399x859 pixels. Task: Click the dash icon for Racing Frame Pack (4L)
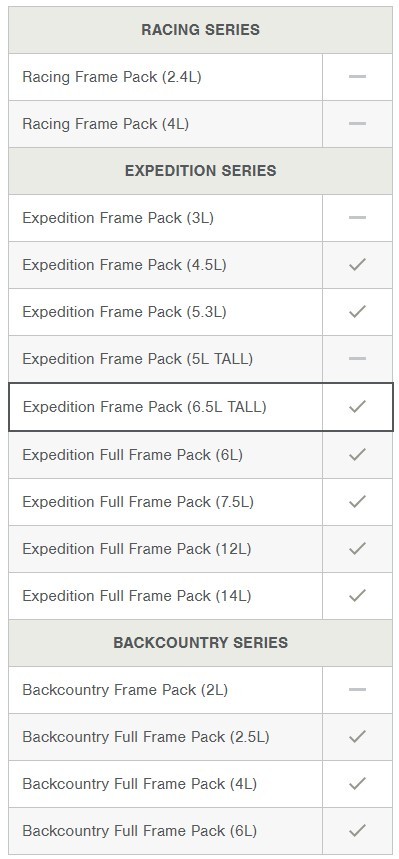pyautogui.click(x=357, y=124)
